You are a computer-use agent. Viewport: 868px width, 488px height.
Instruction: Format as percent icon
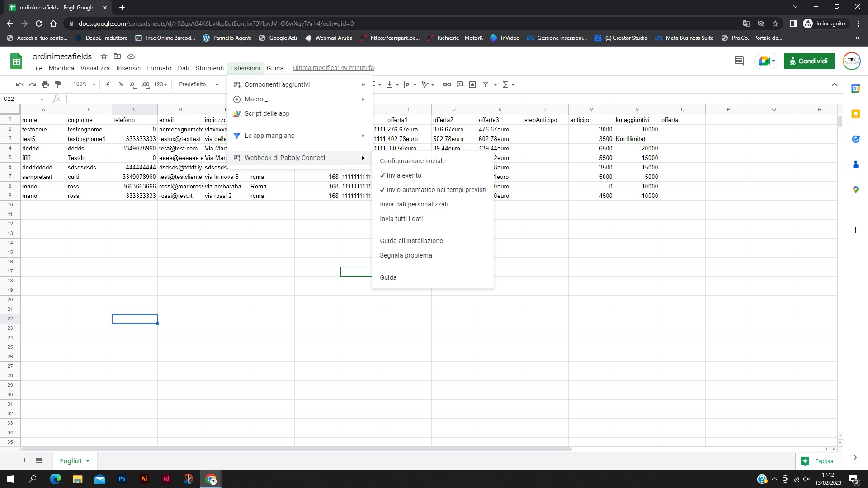coord(121,84)
